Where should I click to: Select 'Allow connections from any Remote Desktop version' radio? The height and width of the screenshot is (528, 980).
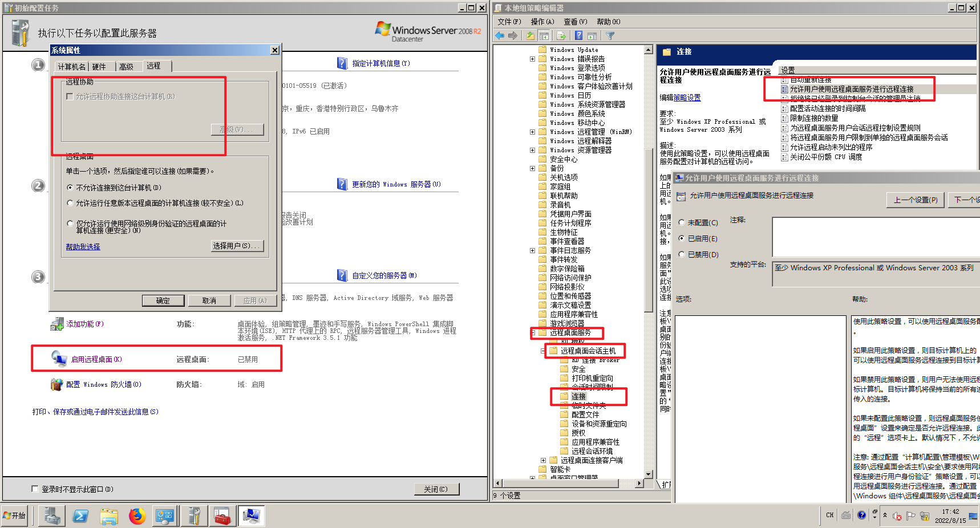pyautogui.click(x=70, y=203)
